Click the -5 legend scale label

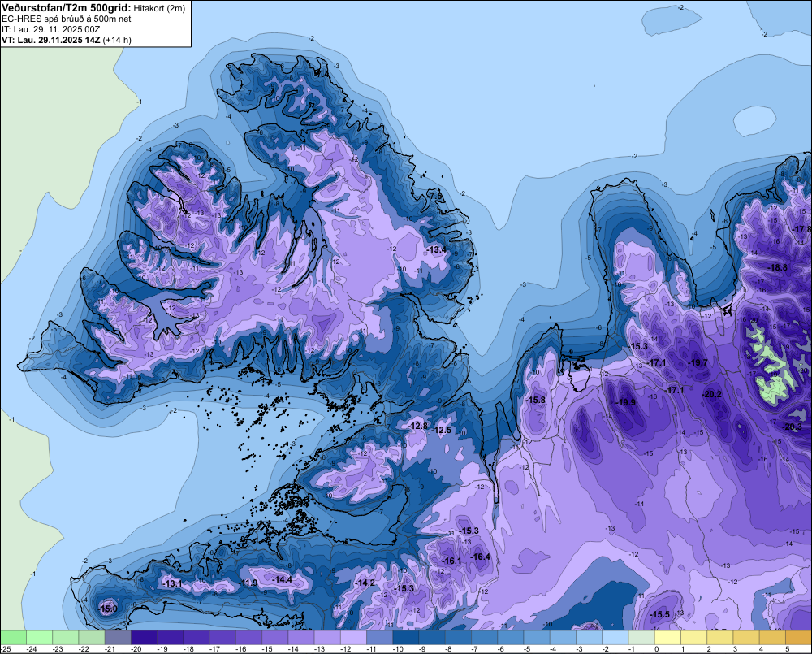(x=527, y=649)
